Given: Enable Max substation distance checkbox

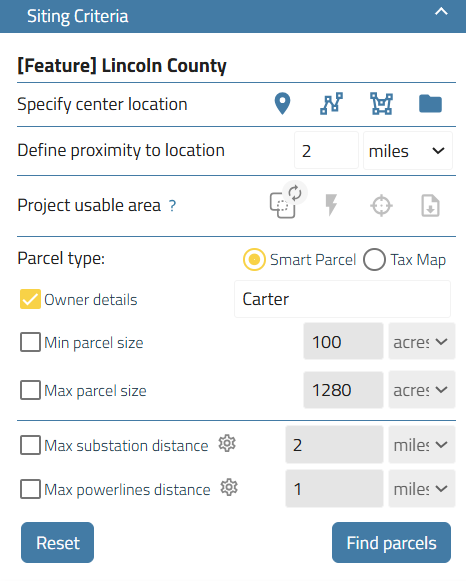Looking at the screenshot, I should click(x=30, y=445).
